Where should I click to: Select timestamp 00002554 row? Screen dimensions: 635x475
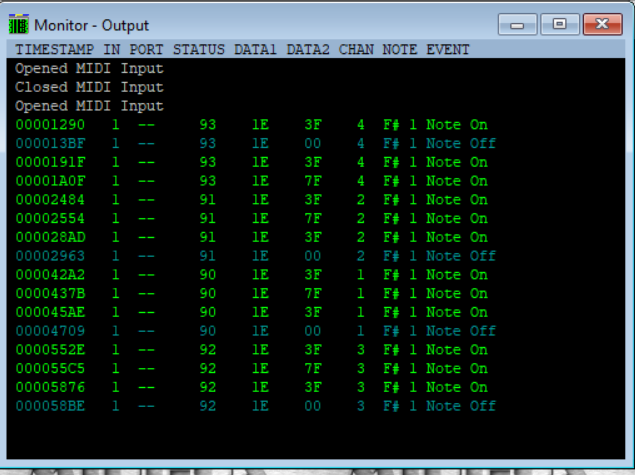click(251, 219)
